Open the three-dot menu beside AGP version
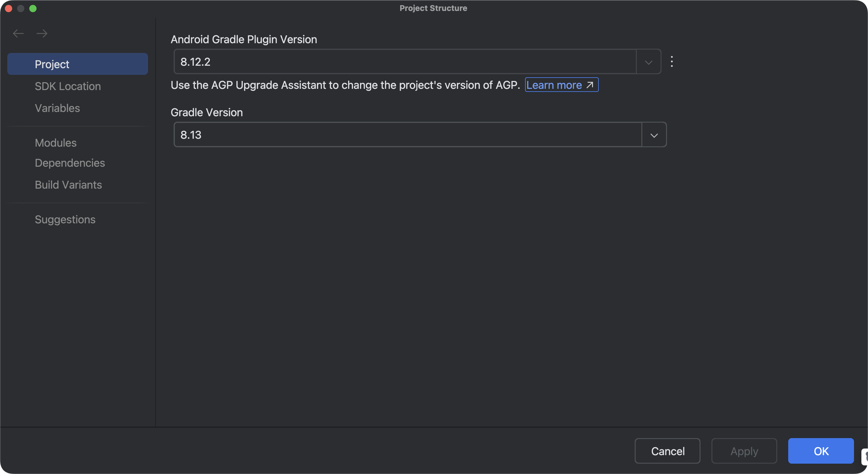Screen dimensions: 868x474 pos(672,61)
